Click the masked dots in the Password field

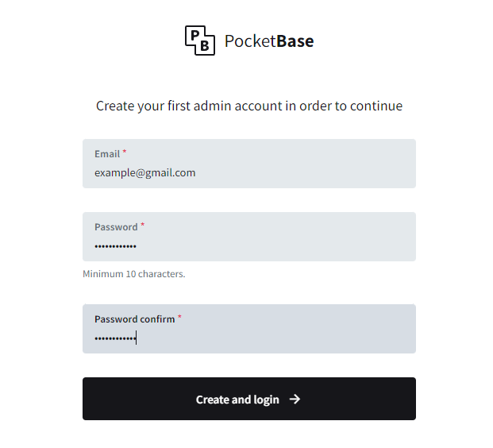(x=115, y=246)
